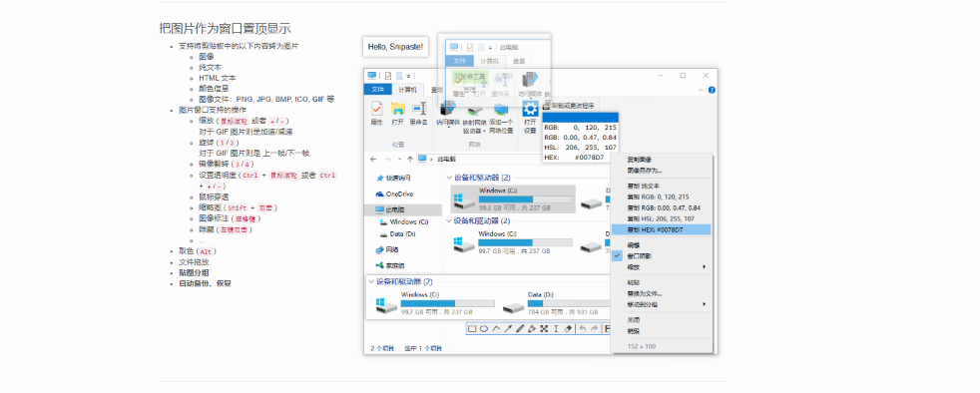Click the 快速访问 star item
Viewport: 980px width, 393px height.
pyautogui.click(x=394, y=178)
